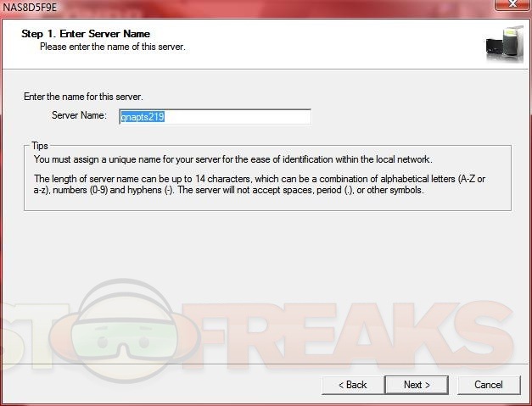This screenshot has width=532, height=406.
Task: Cancel the server setup wizard
Action: tap(489, 385)
